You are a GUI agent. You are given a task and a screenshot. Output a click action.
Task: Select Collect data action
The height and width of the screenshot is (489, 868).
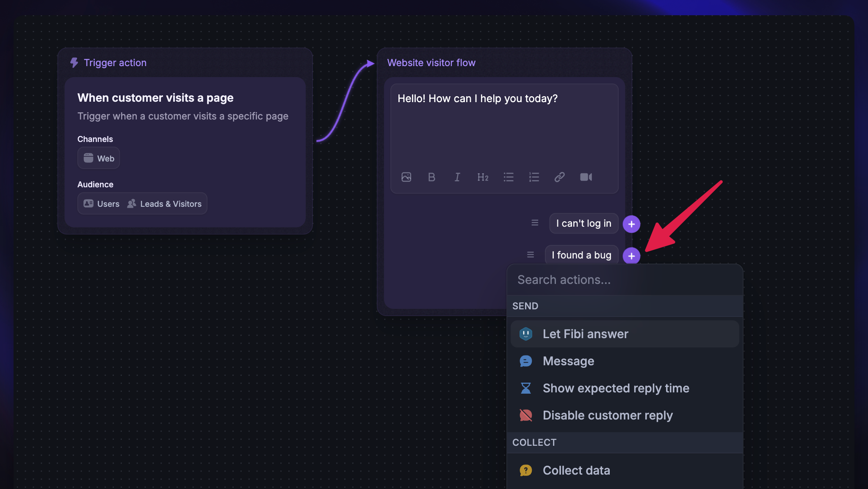[x=576, y=470]
